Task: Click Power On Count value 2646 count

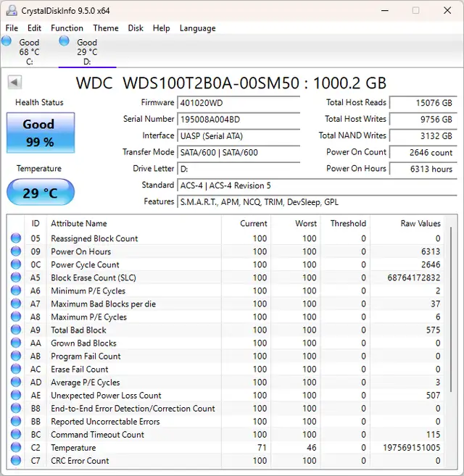Action: (423, 152)
